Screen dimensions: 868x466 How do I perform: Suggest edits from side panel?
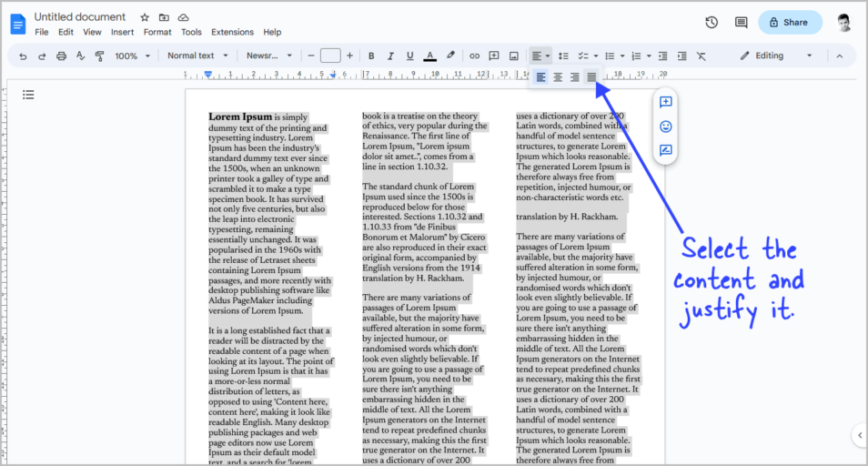665,150
